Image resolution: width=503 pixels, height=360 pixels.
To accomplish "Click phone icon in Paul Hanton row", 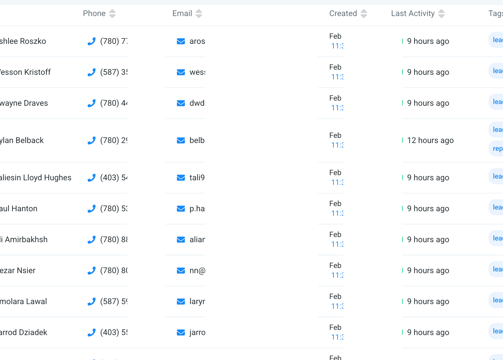I will [x=91, y=209].
